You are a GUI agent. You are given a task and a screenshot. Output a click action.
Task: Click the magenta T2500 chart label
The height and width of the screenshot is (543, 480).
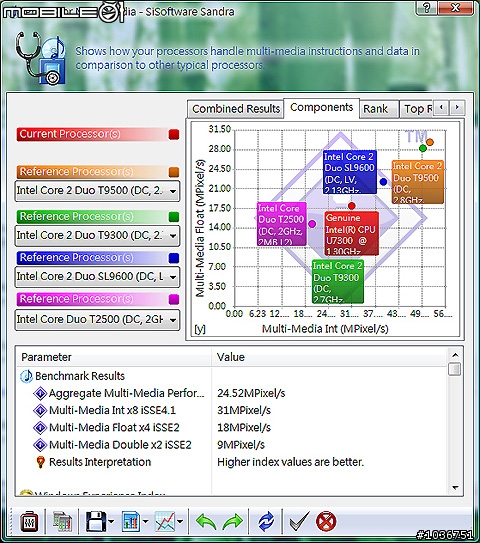(x=282, y=224)
